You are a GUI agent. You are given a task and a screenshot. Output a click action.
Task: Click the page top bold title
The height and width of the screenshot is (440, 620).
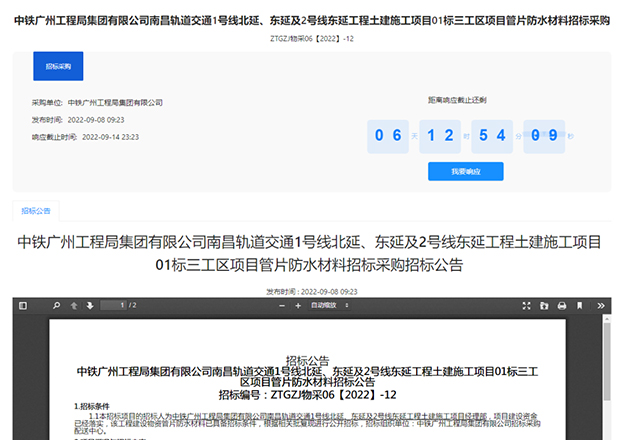click(312, 20)
